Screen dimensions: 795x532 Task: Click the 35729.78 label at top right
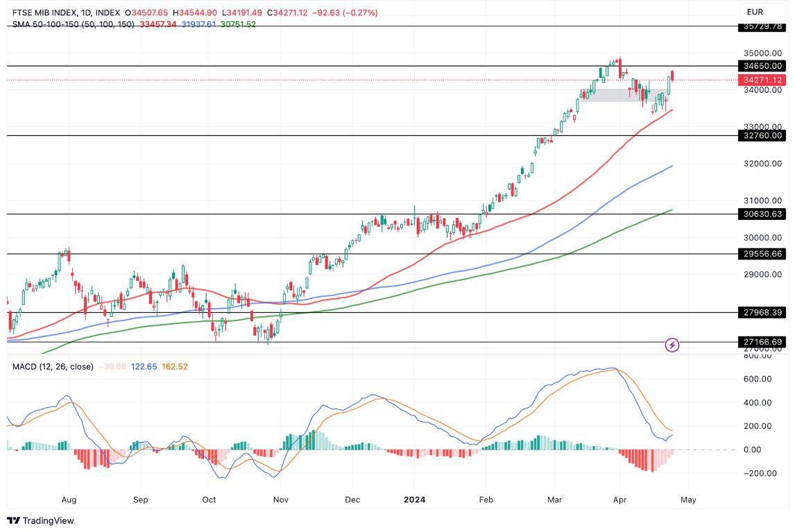(x=761, y=26)
